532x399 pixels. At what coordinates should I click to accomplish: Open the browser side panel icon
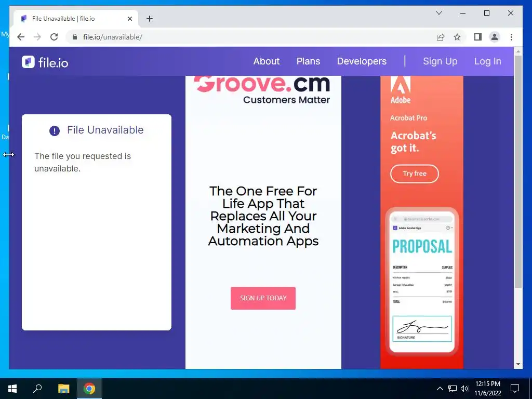tap(478, 37)
